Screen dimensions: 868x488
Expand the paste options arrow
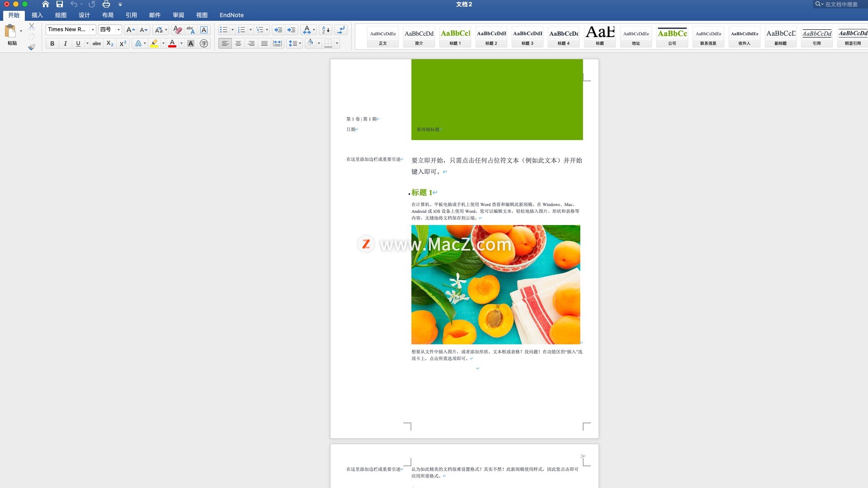pos(21,31)
